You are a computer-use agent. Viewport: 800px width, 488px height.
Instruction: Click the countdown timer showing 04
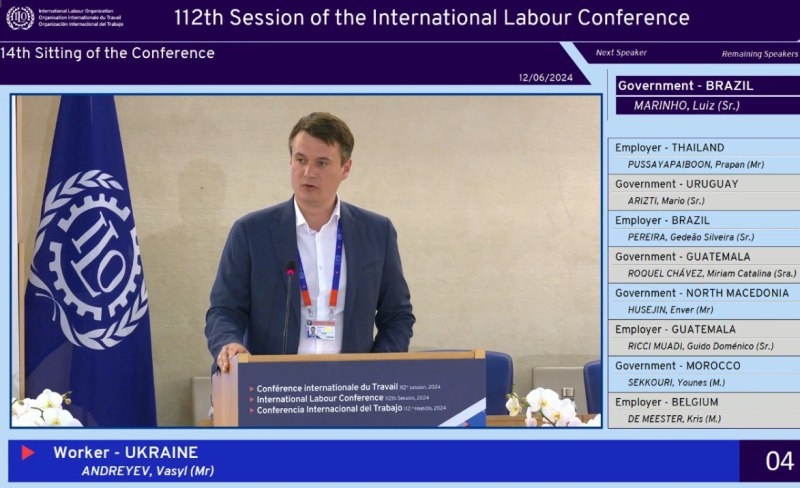[779, 461]
